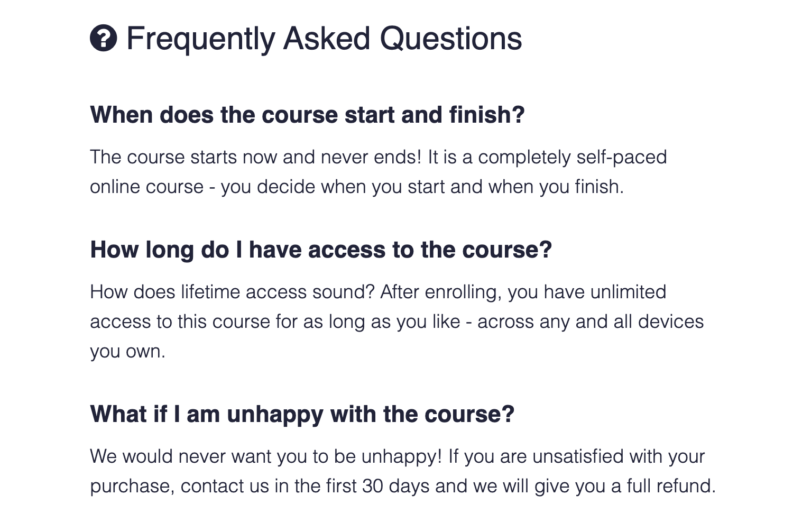
Task: Select the question about being unhappy with the course
Action: coord(302,414)
